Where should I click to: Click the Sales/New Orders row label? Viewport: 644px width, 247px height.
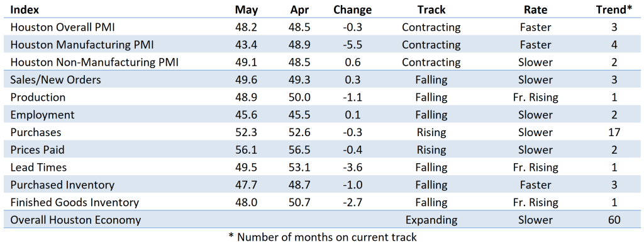pos(55,80)
